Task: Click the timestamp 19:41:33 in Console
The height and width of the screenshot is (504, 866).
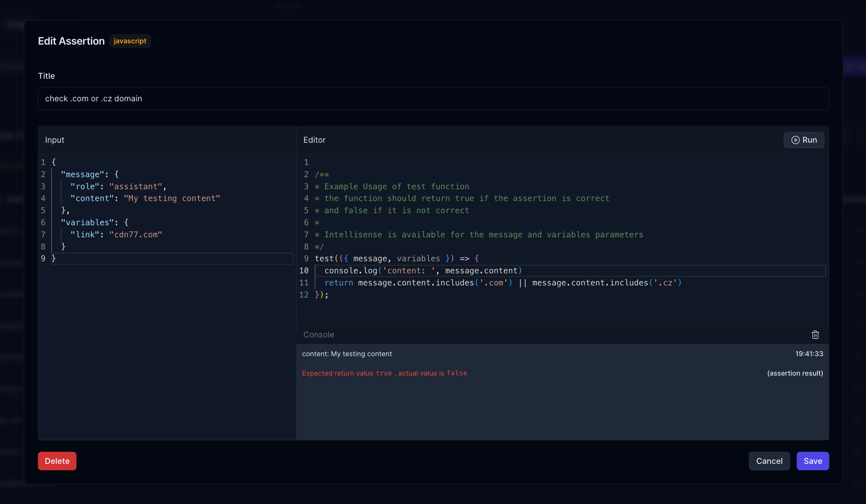Action: (x=809, y=354)
